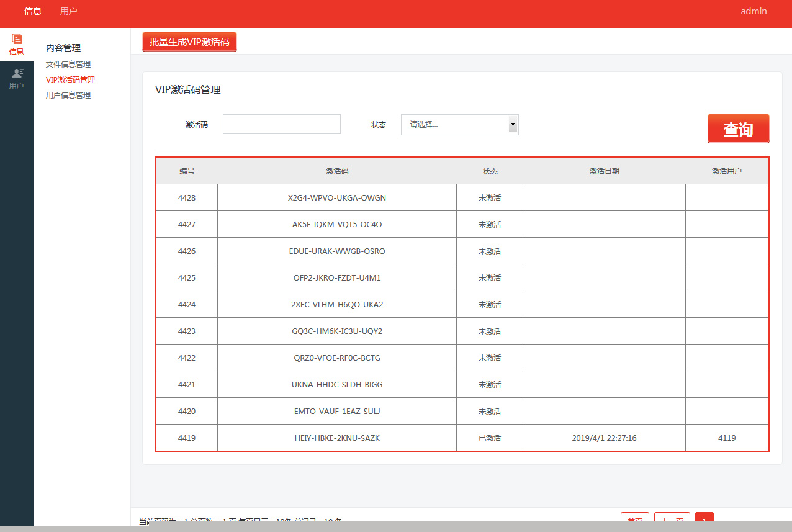Click 上一页 in the pagination bar

click(x=672, y=520)
